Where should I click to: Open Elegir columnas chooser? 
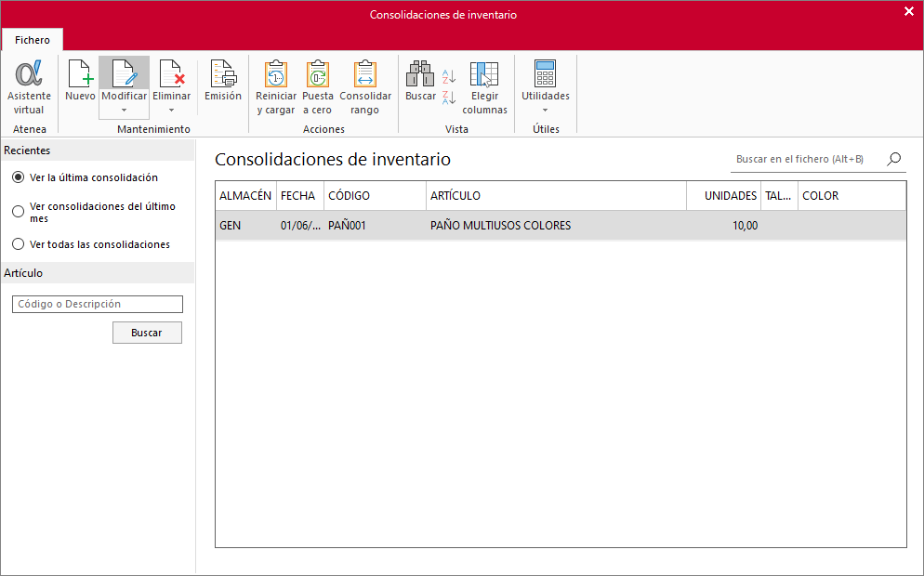point(484,73)
